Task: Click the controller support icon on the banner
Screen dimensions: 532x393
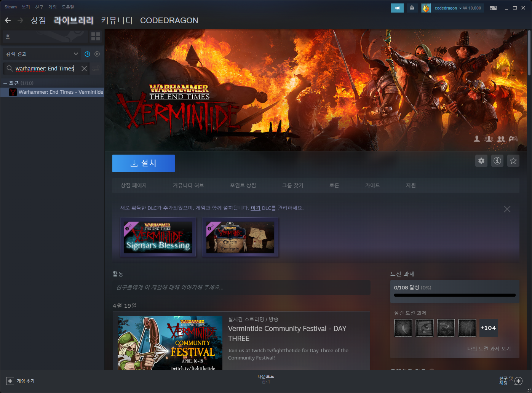Action: point(513,139)
